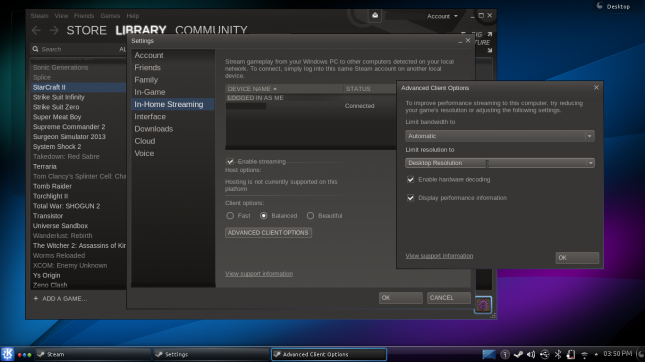Go back with the Steam back arrow
Image resolution: width=645 pixels, height=362 pixels.
click(x=37, y=30)
